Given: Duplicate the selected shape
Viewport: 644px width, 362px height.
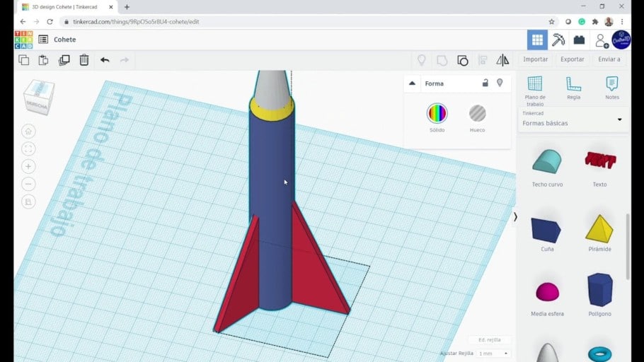Looking at the screenshot, I should point(64,60).
